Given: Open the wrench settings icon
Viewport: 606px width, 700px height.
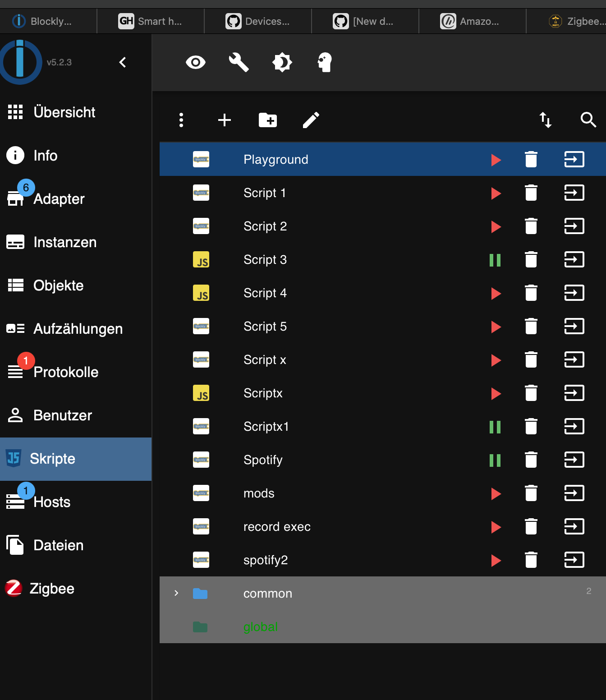Looking at the screenshot, I should tap(239, 62).
